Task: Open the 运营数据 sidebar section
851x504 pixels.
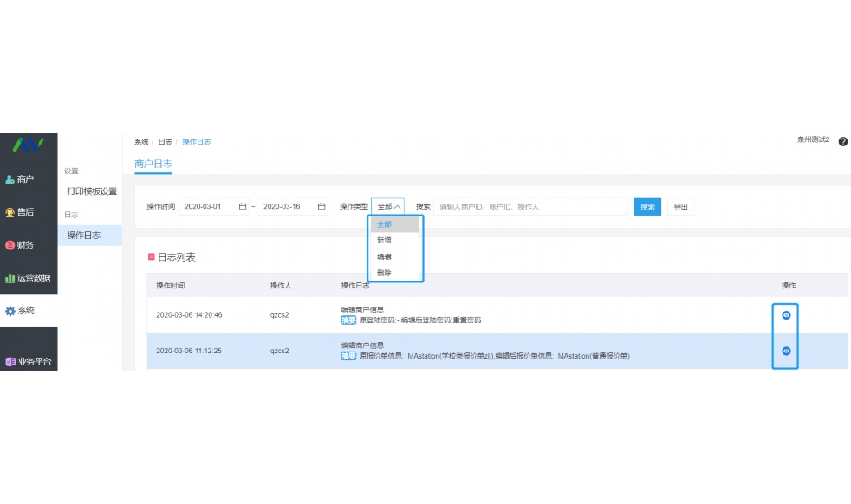Action: tap(28, 278)
